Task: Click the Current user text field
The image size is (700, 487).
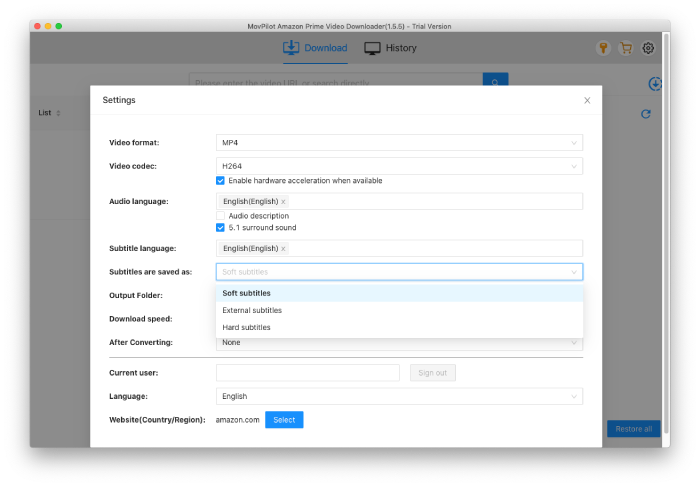Action: tap(308, 373)
